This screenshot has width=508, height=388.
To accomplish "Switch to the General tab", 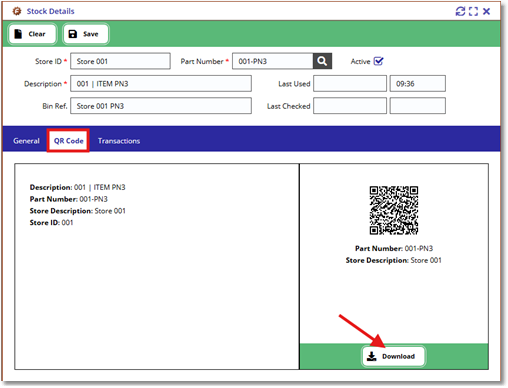I will tap(26, 141).
